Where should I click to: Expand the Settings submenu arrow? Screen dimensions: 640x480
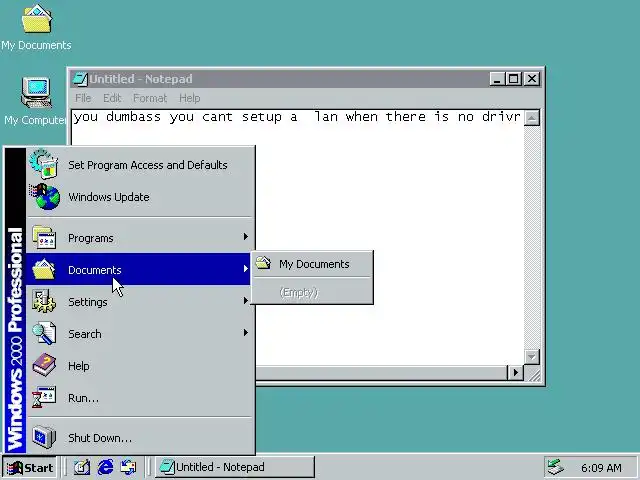[245, 301]
